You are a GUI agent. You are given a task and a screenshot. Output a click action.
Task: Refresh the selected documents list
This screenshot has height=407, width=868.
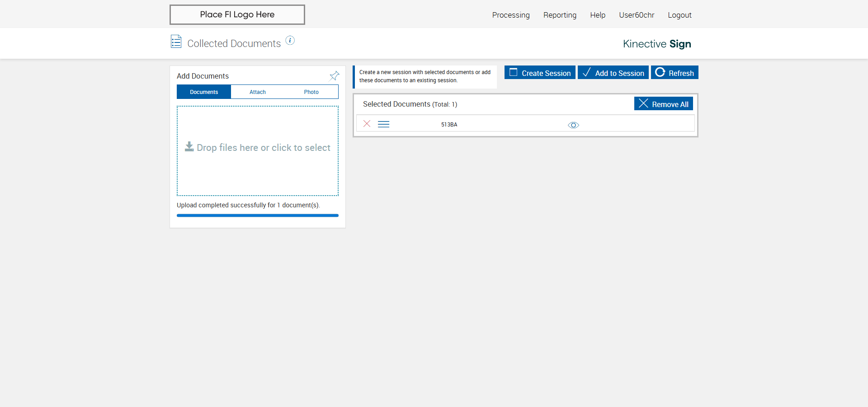(675, 72)
